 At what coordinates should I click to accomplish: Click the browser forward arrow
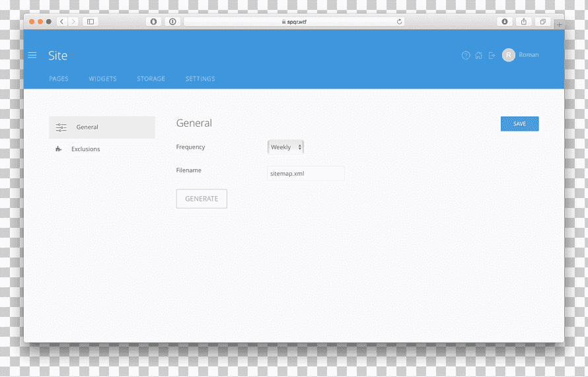coord(73,22)
